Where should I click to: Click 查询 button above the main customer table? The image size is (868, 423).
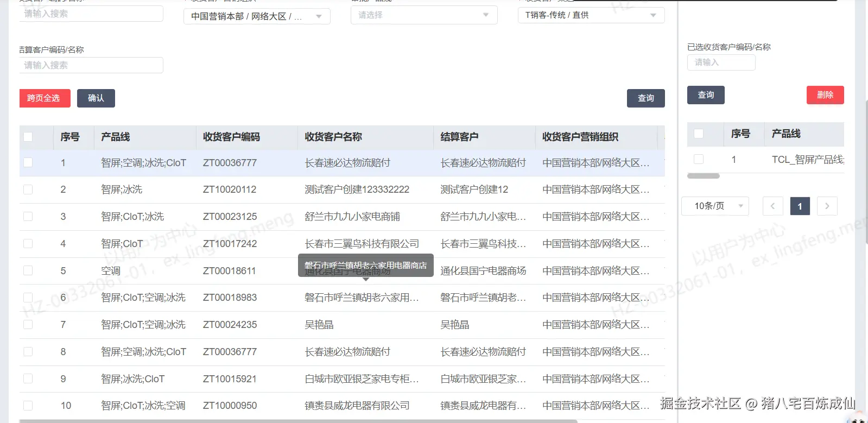(x=645, y=98)
